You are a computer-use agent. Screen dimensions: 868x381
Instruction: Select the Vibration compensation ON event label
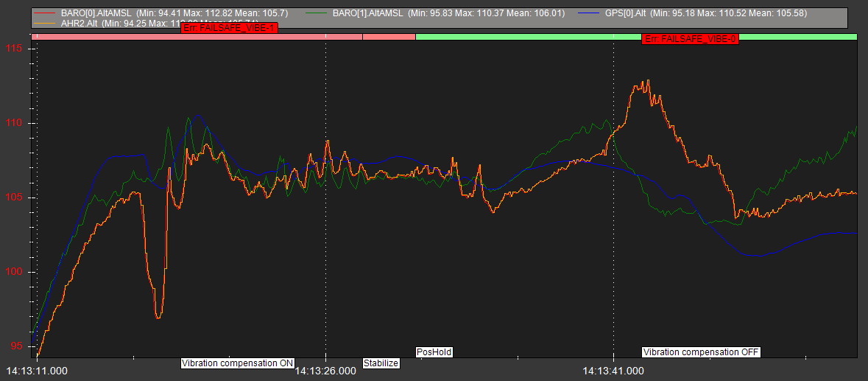click(237, 363)
